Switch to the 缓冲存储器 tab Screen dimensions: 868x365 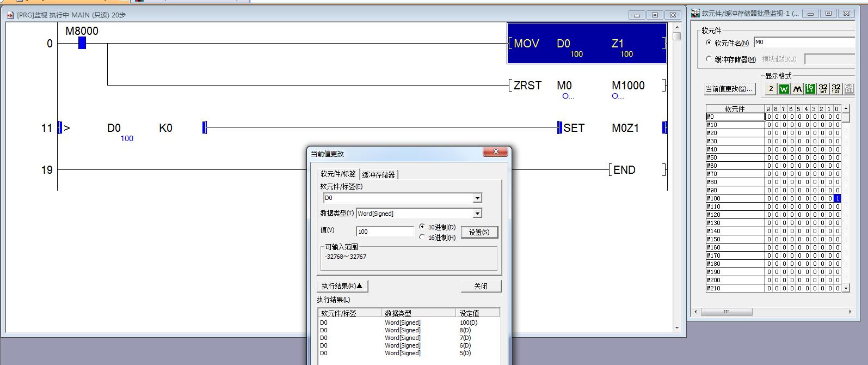tap(379, 175)
